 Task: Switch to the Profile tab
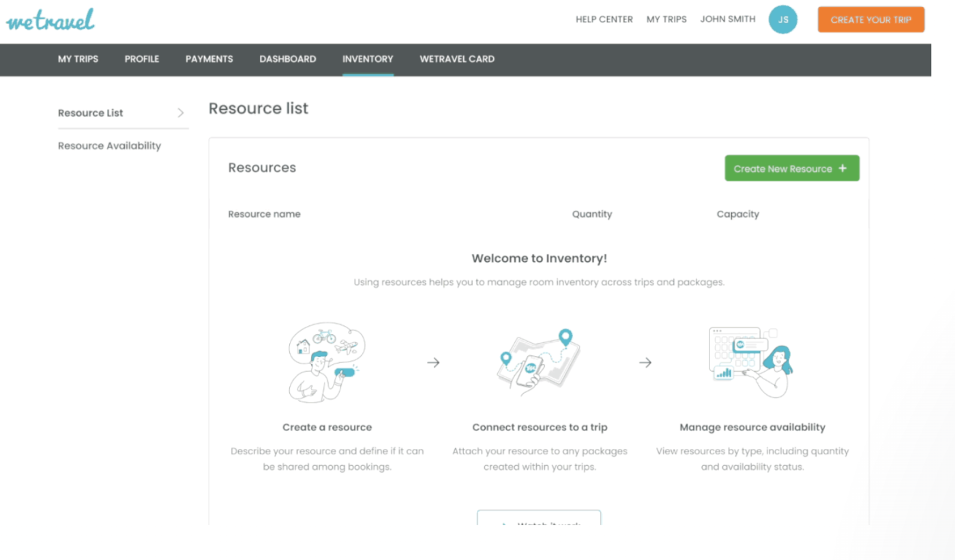pos(142,59)
